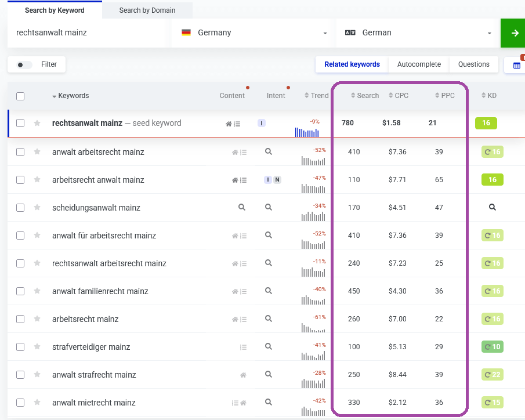
Task: Open the German language dropdown
Action: (418, 33)
